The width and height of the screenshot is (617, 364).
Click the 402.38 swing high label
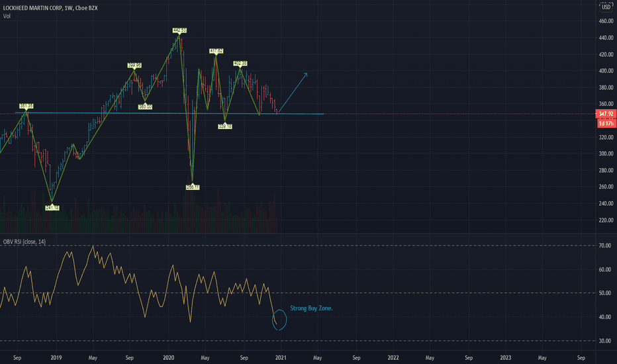240,64
